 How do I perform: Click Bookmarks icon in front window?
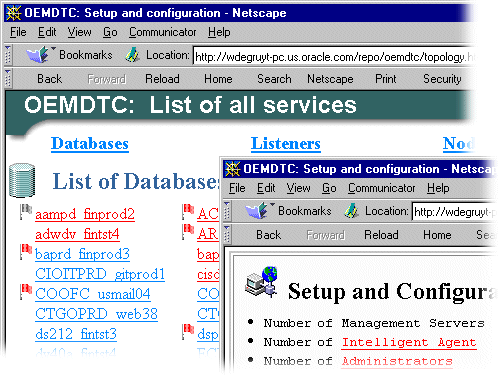click(x=256, y=210)
